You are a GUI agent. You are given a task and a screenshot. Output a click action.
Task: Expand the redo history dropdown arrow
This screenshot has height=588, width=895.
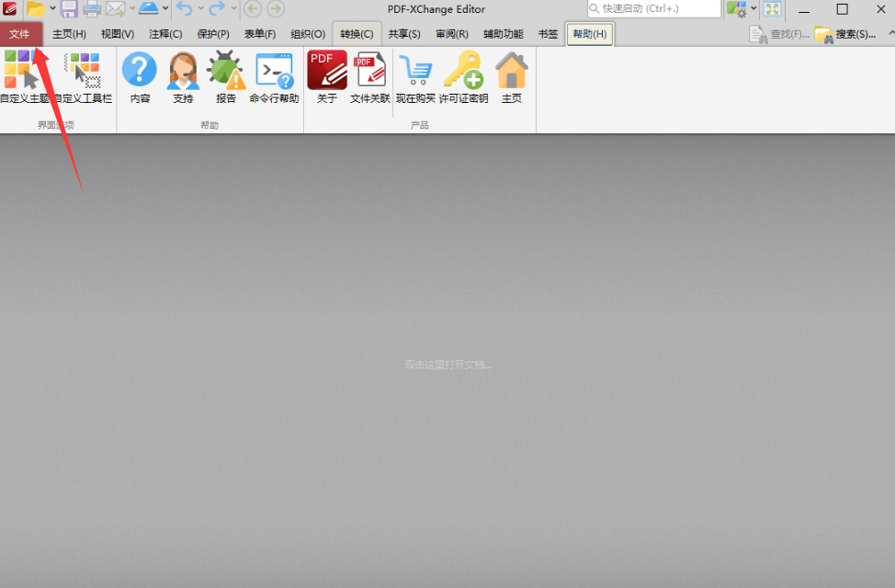coord(233,8)
